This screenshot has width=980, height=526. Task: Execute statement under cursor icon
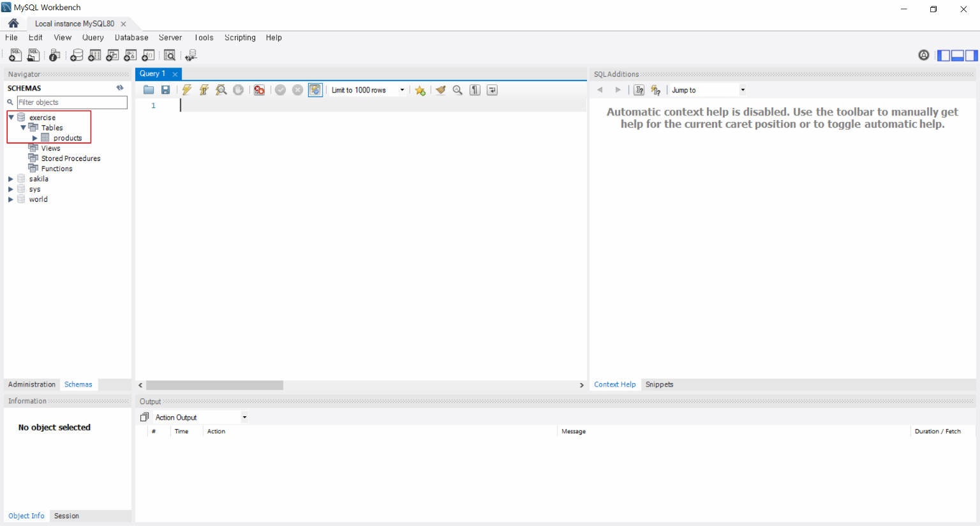pos(204,90)
